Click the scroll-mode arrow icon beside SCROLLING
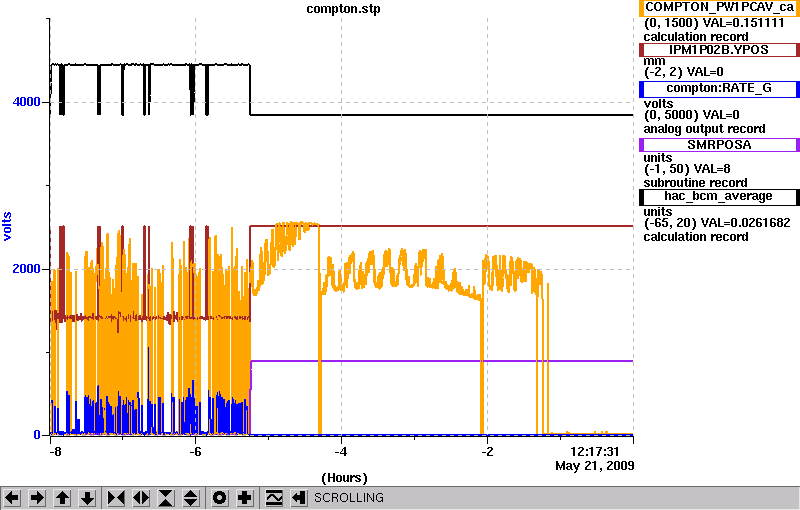 [299, 498]
